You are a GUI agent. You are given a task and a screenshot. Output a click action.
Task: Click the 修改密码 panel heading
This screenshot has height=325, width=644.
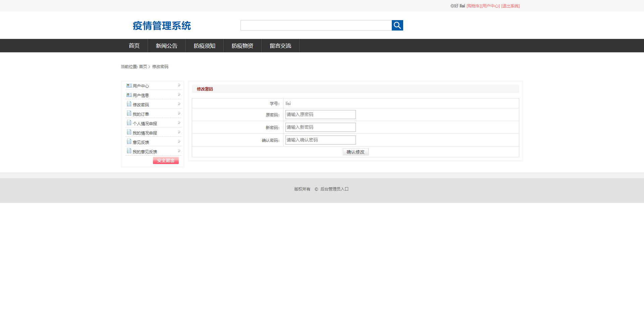pyautogui.click(x=205, y=89)
